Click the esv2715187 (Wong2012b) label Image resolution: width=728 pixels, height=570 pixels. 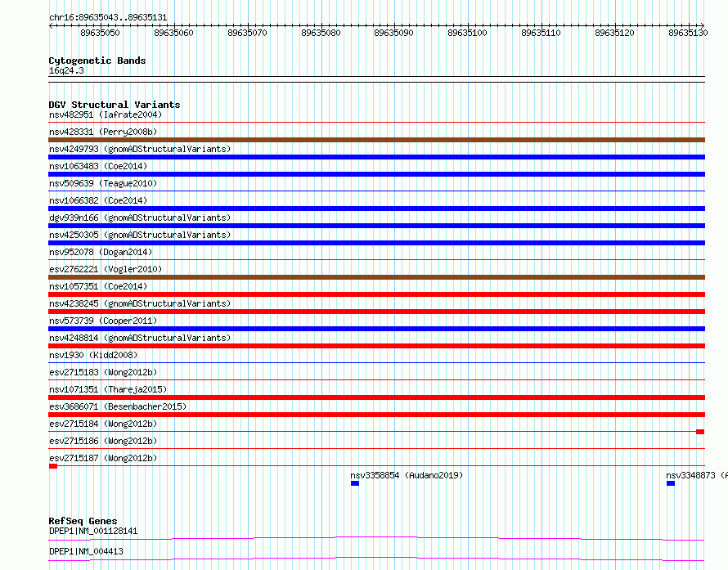tap(103, 458)
